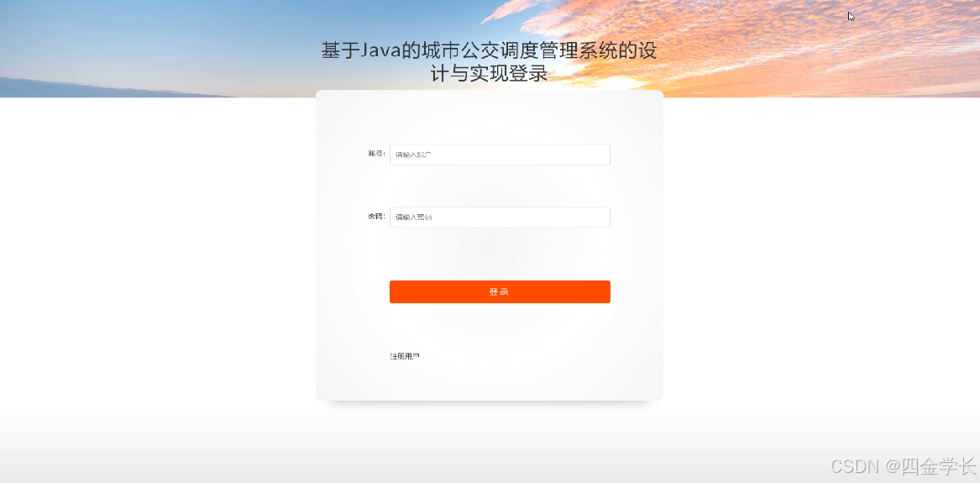Open the 注册用户 register link
Screen dimensions: 980x483
pos(405,356)
